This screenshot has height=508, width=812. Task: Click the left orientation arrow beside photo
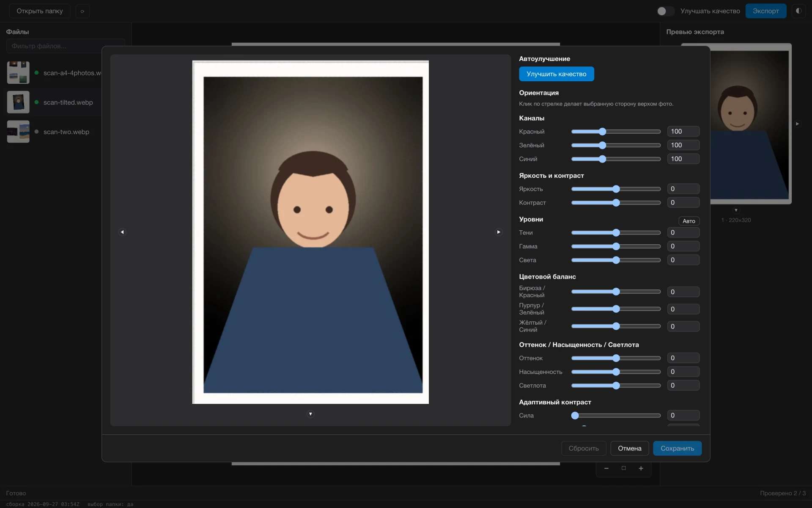tap(122, 232)
